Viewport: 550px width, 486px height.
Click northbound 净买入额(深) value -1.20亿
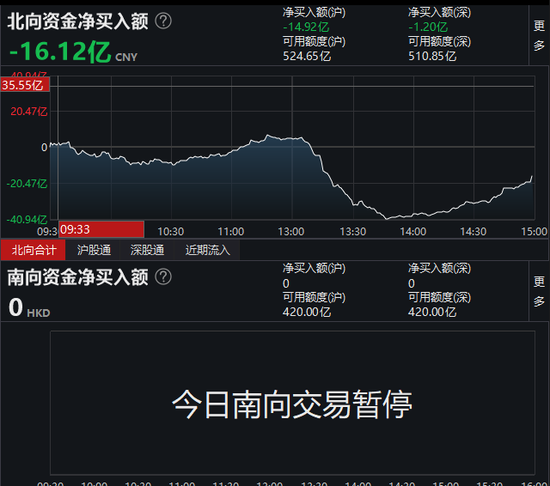[x=428, y=27]
